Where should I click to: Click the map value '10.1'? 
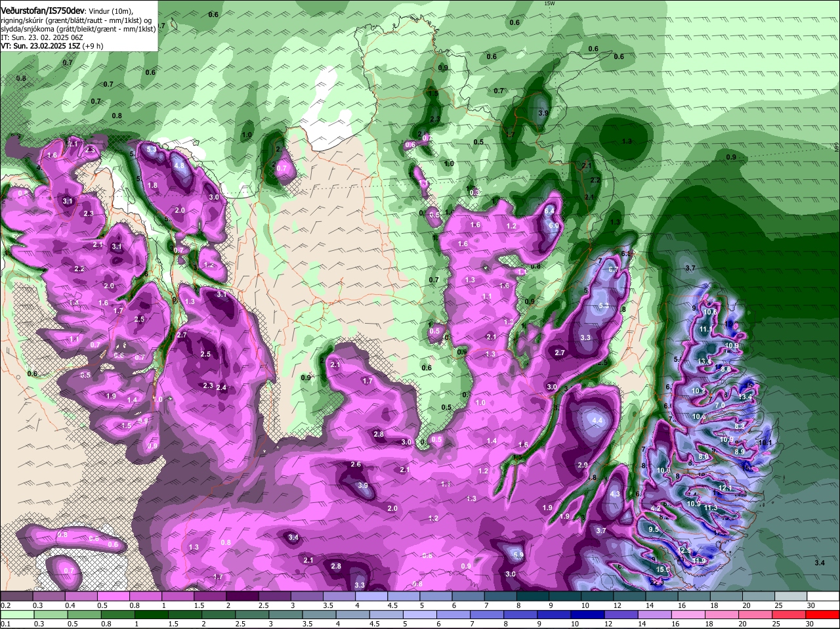(x=765, y=443)
